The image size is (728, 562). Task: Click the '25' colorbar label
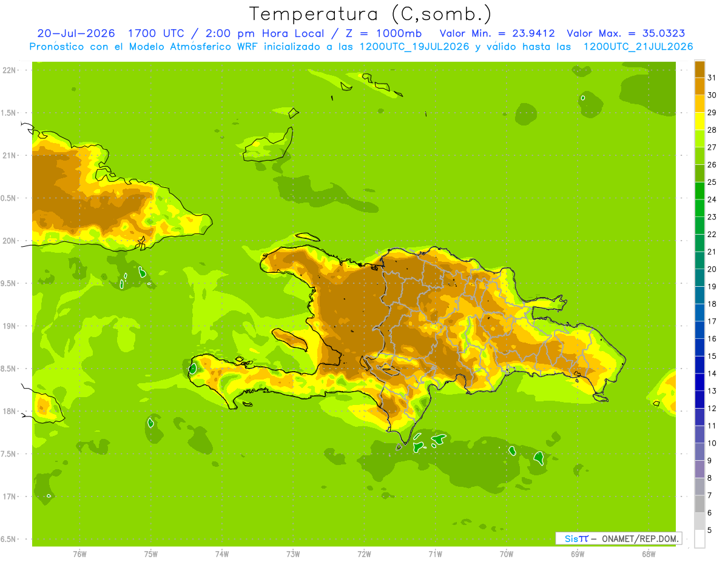(712, 182)
